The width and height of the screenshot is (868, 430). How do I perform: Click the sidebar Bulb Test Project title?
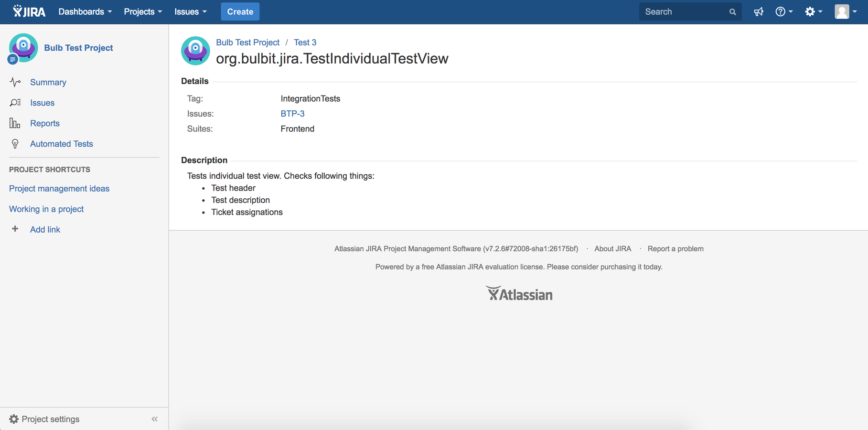(x=78, y=48)
